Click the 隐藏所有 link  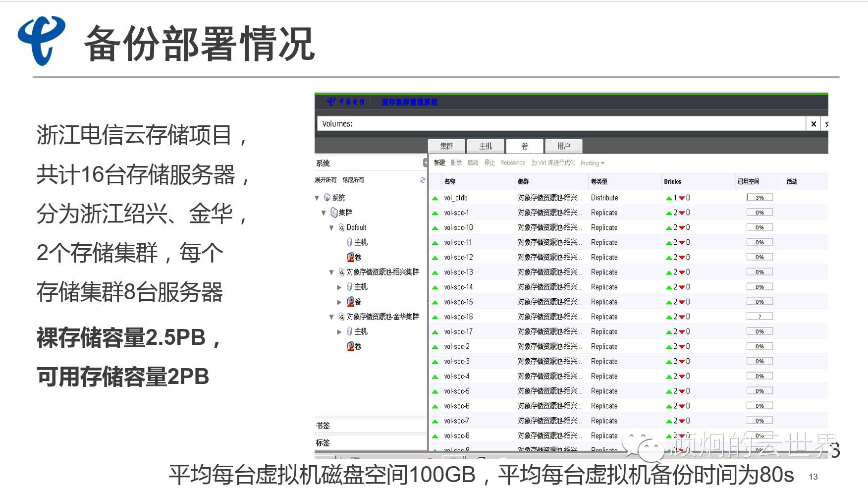coord(353,180)
